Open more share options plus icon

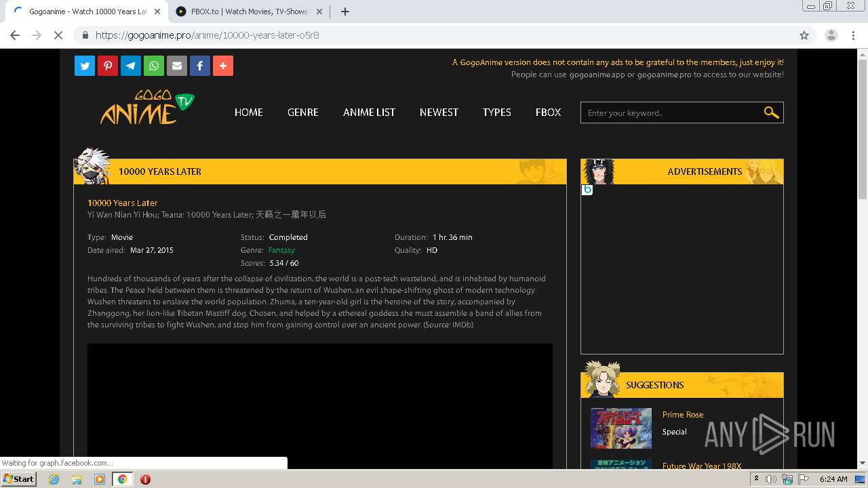click(223, 66)
